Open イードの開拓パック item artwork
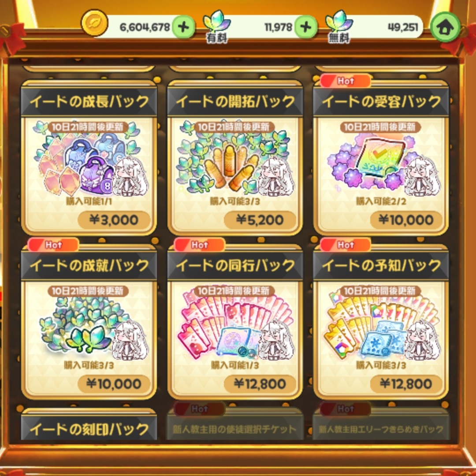Viewport: 476px width, 476px height. [x=235, y=159]
